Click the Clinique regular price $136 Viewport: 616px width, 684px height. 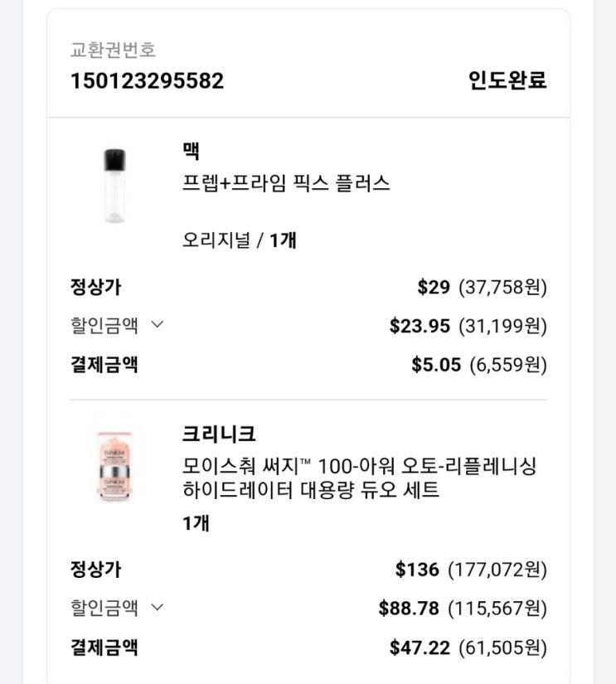417,570
